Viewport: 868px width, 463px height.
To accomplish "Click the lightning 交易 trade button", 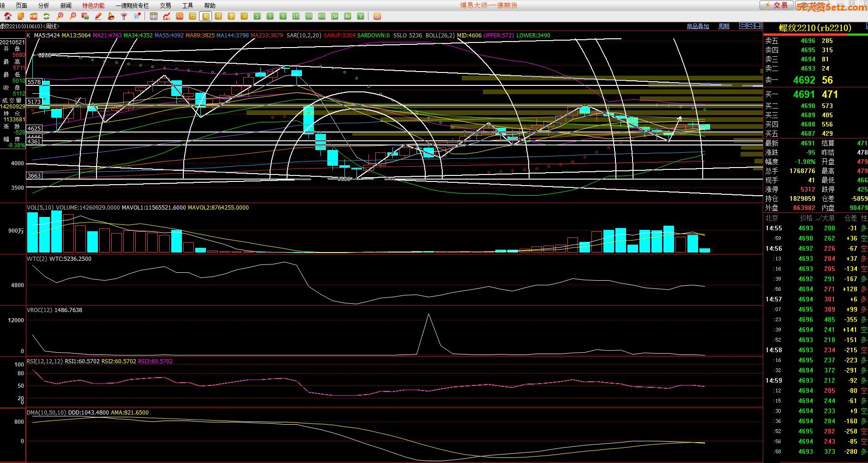I will (777, 5).
